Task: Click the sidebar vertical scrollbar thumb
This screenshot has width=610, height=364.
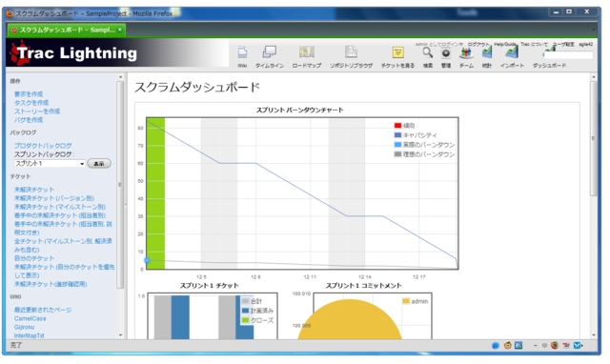Action: point(120,185)
